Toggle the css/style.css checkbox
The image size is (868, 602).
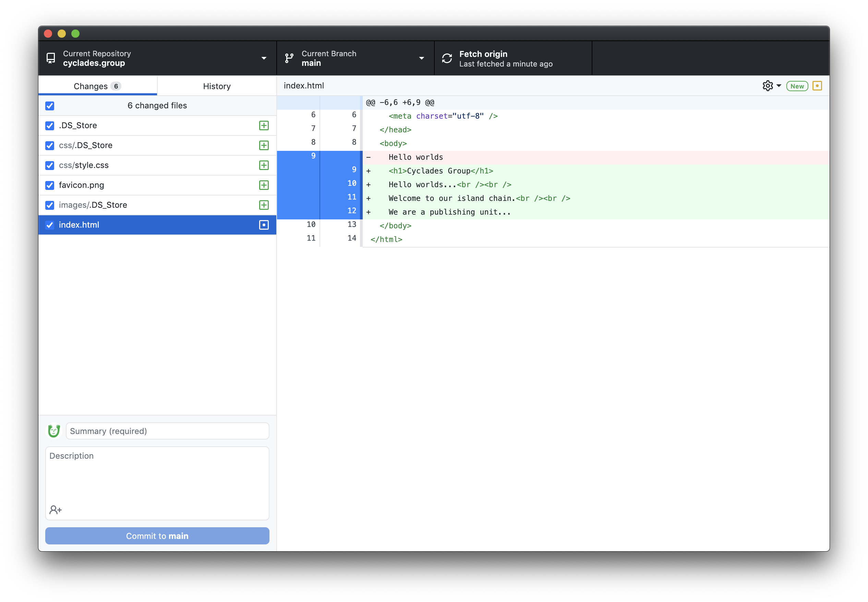tap(50, 166)
